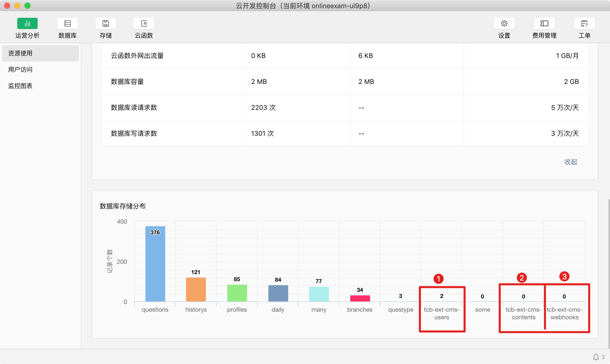Switch to 监控图表 in the sidebar
Viewport: 610px width, 364px height.
pyautogui.click(x=20, y=86)
